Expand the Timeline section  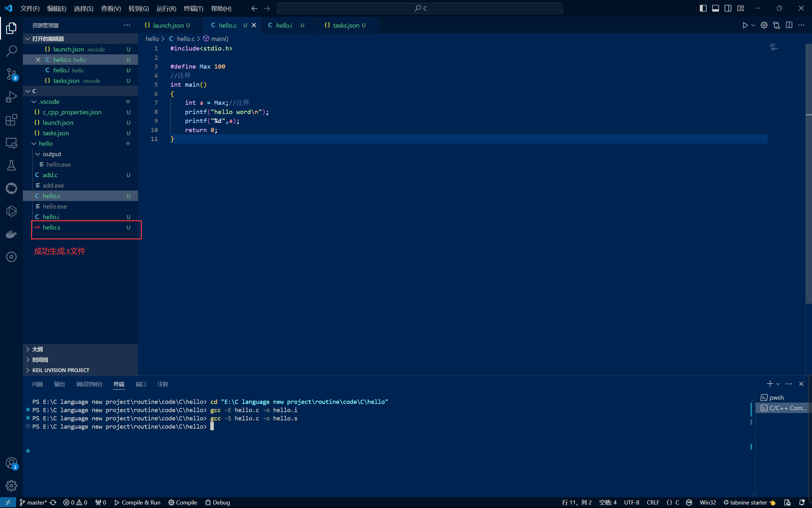[81, 359]
